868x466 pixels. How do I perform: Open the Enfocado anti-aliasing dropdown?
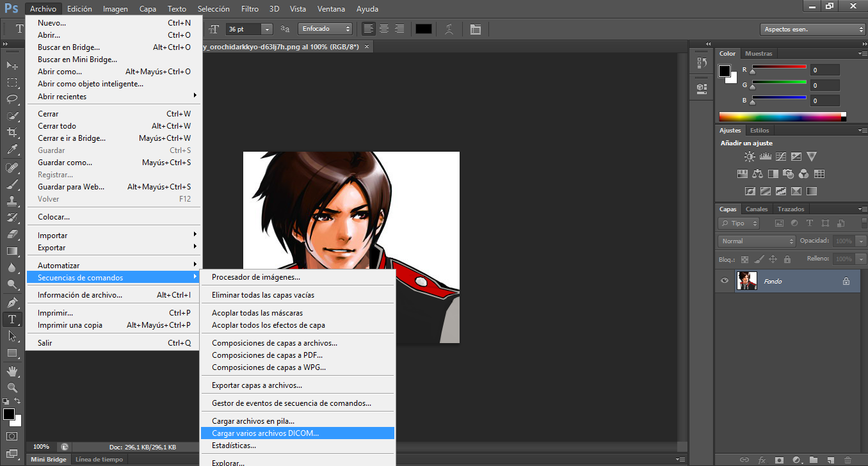[325, 29]
